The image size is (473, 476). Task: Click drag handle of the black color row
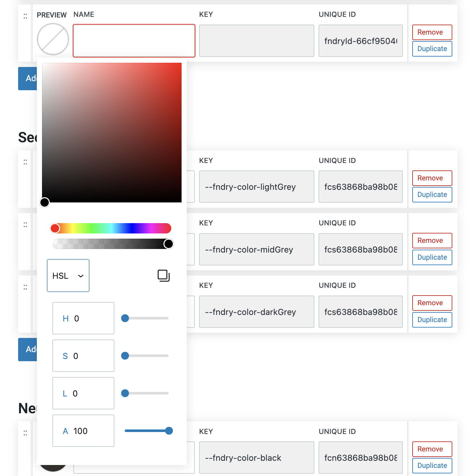pyautogui.click(x=25, y=433)
